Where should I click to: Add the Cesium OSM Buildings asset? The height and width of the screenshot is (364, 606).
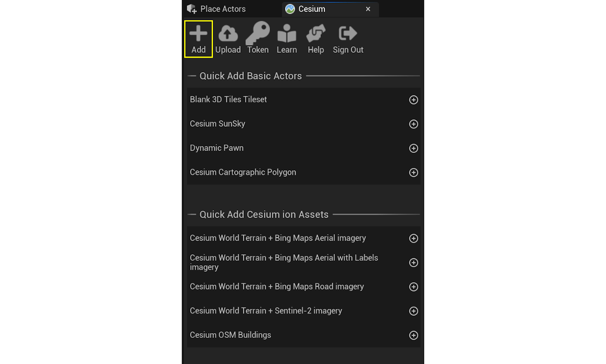click(x=413, y=335)
